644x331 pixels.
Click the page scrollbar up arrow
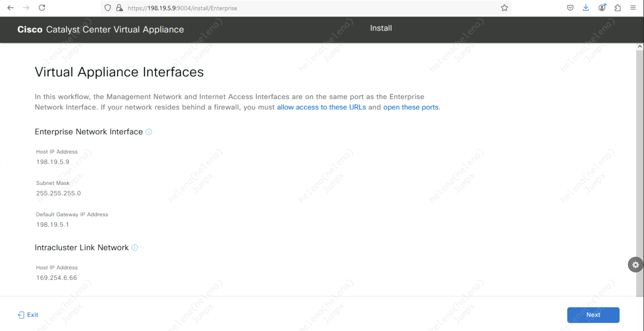click(639, 46)
